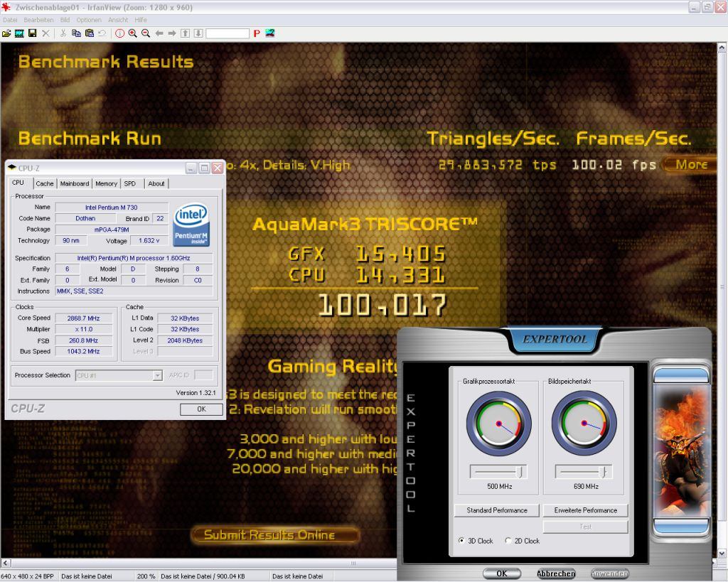Click the About IrfanView picture icon in toolbar
728x582 pixels.
pos(269,33)
